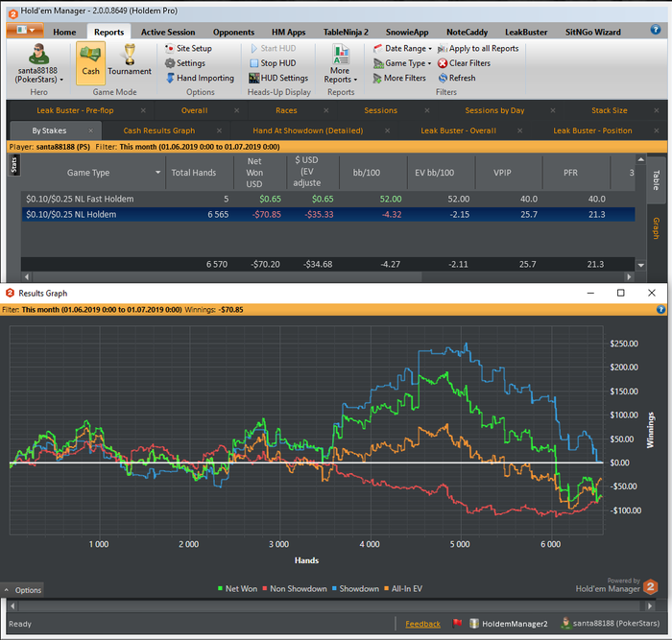Click HoldemManager2 database in status bar
The image size is (672, 640).
tap(509, 624)
